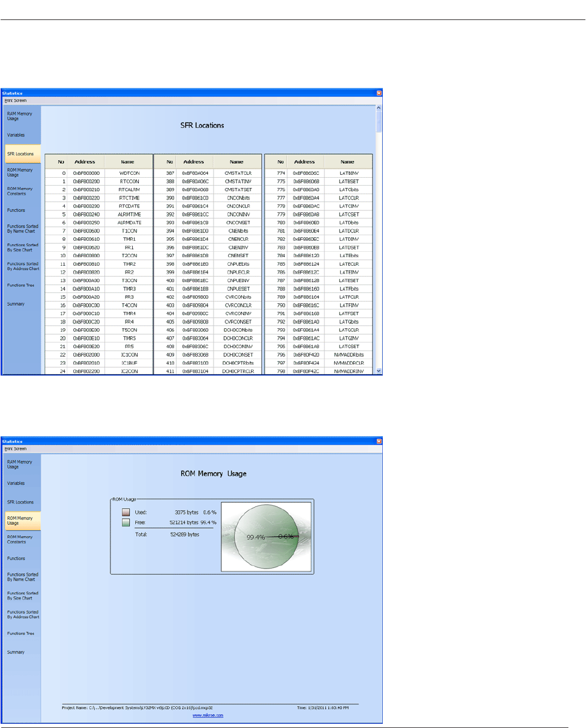Open the Summary tab in the ROM Memory Usage window

pyautogui.click(x=16, y=652)
